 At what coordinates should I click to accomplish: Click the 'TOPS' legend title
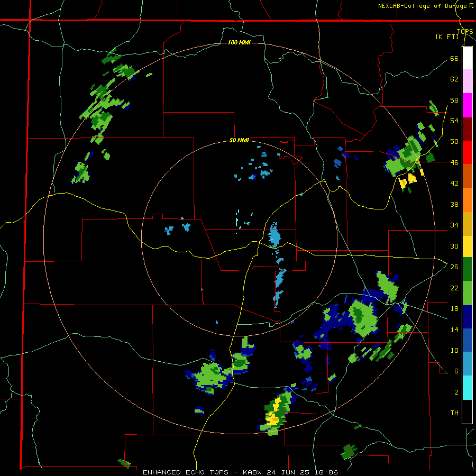click(x=465, y=32)
